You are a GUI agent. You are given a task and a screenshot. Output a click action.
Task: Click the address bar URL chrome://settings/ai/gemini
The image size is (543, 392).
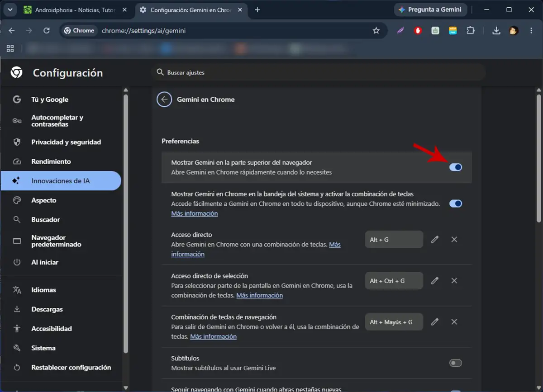point(144,31)
